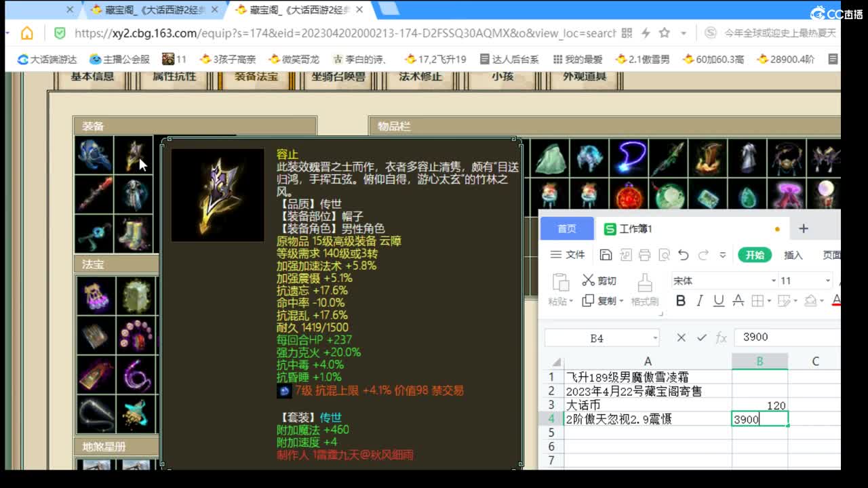Toggle bold formatting in WPS

click(681, 301)
